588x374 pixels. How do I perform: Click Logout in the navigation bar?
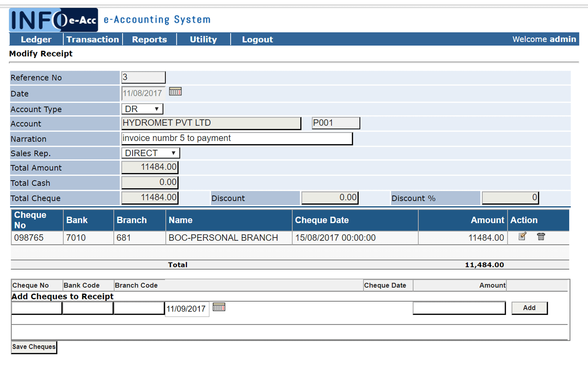click(x=257, y=39)
